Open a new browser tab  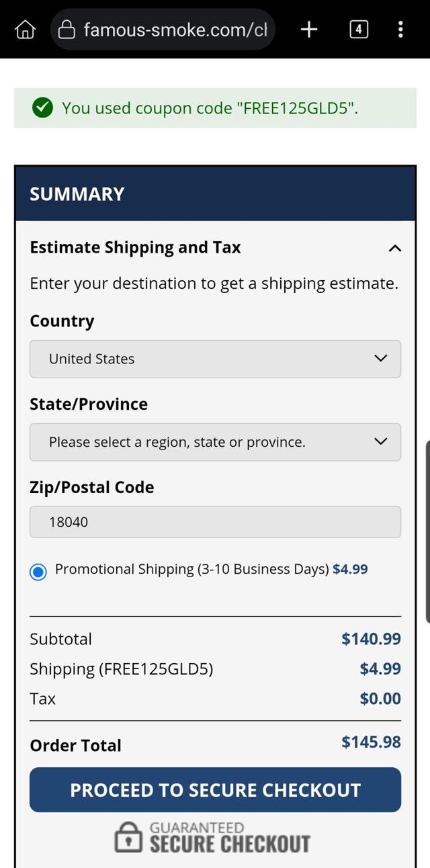tap(308, 30)
